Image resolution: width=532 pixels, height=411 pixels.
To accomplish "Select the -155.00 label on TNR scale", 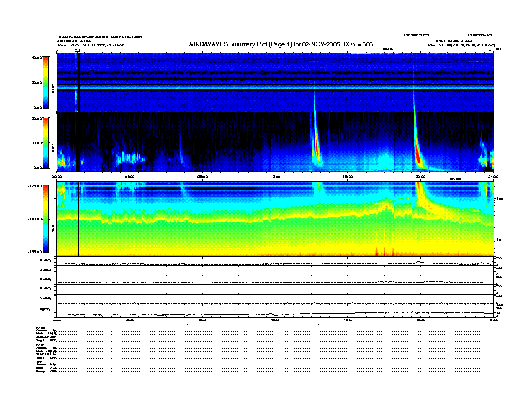I will coord(35,252).
